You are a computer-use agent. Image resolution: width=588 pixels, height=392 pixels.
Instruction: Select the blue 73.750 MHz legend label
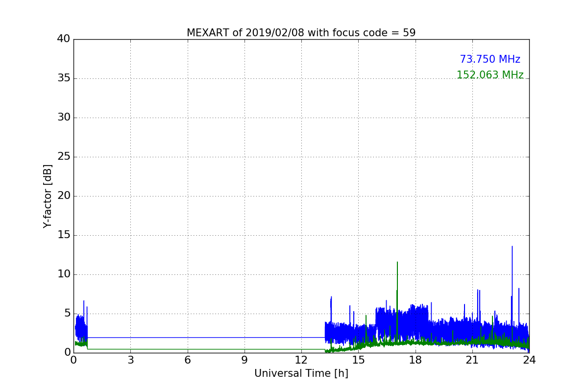(490, 59)
